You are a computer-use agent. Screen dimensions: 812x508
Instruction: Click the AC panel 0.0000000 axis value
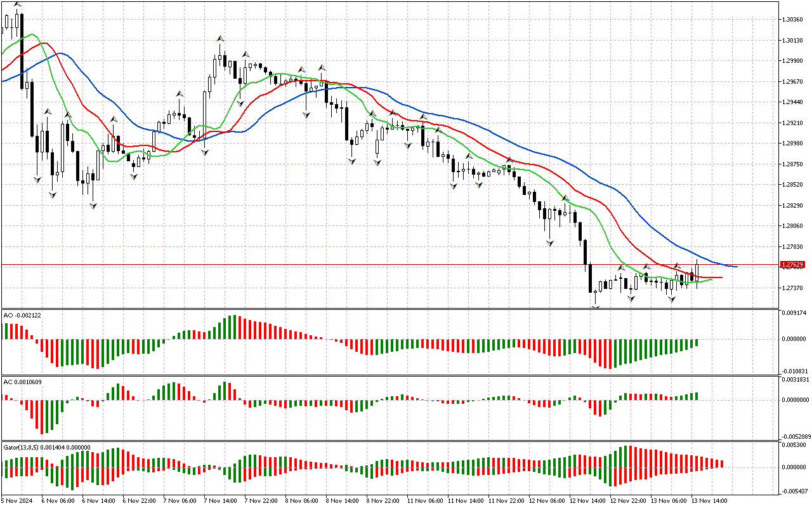[x=796, y=399]
